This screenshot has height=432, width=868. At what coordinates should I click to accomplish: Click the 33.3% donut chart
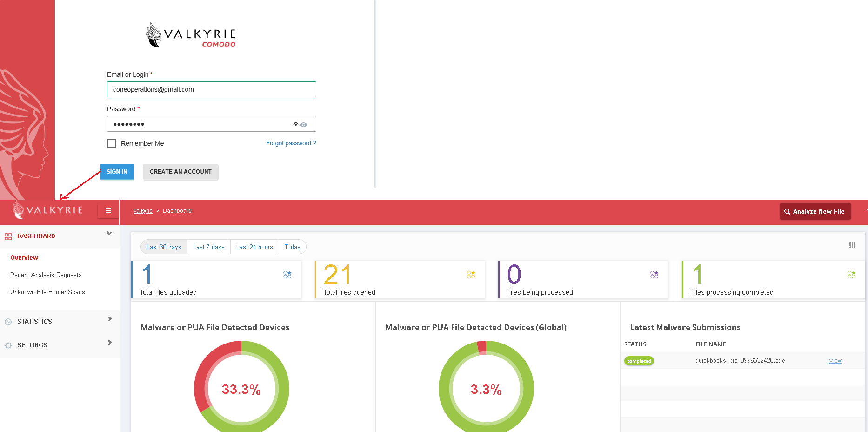(241, 387)
